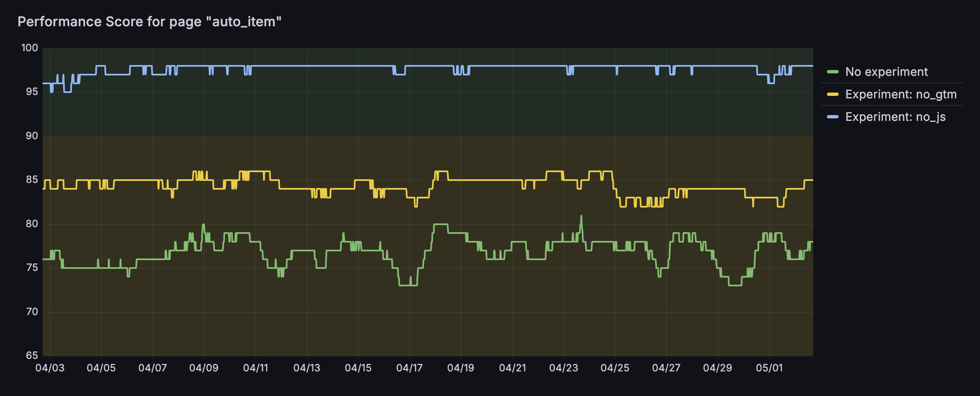The height and width of the screenshot is (396, 980).
Task: Click the 04/09 date label on x-axis
Action: tap(204, 368)
